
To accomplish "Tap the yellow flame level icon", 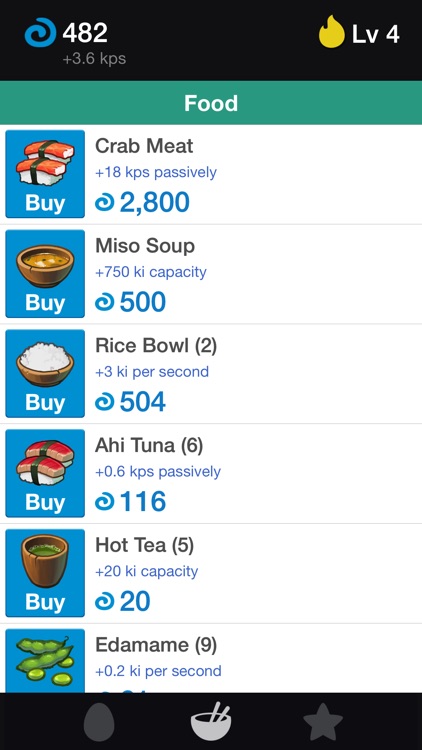I will tap(332, 32).
